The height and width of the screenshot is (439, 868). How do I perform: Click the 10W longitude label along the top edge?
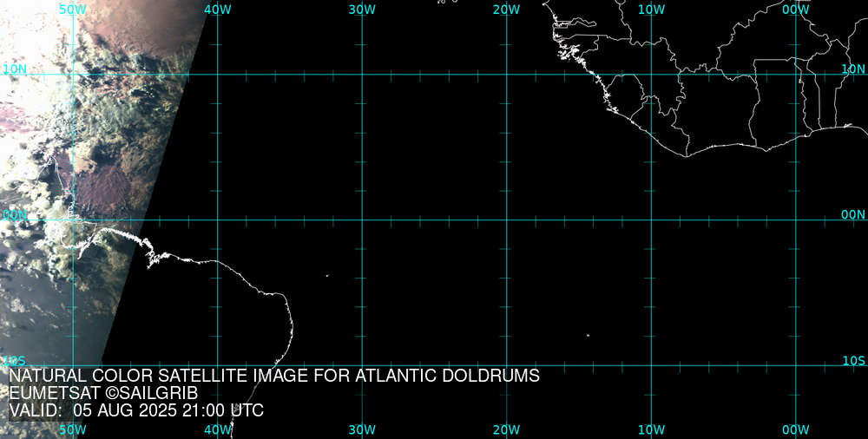(651, 10)
